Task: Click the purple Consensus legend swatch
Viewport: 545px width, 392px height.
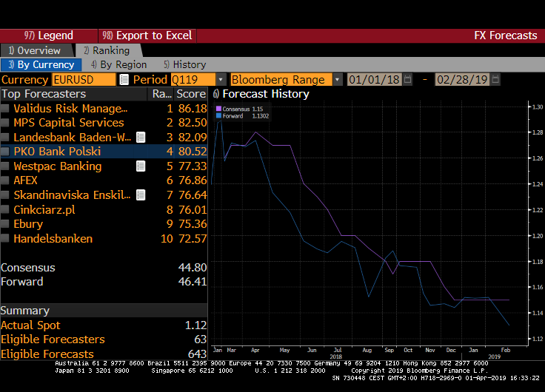Action: (218, 109)
